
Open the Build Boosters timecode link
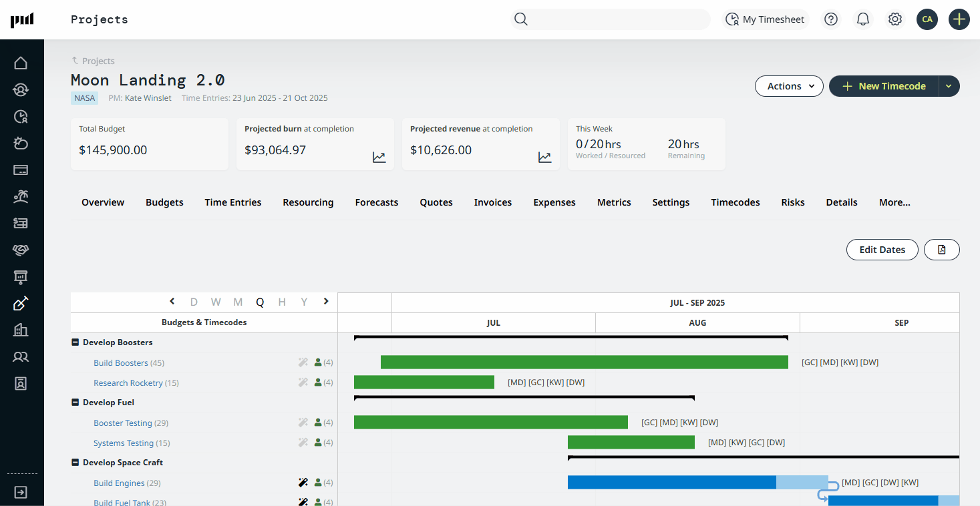[121, 363]
